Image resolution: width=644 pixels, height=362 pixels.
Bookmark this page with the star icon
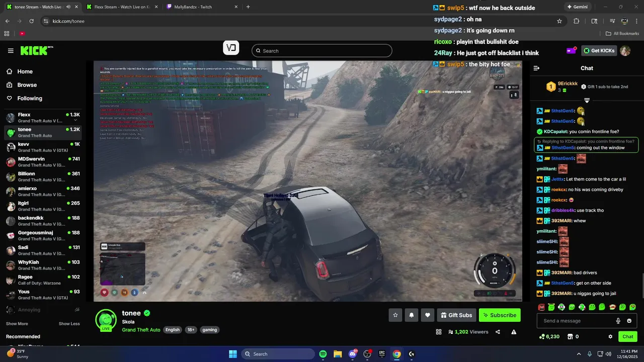tap(559, 21)
